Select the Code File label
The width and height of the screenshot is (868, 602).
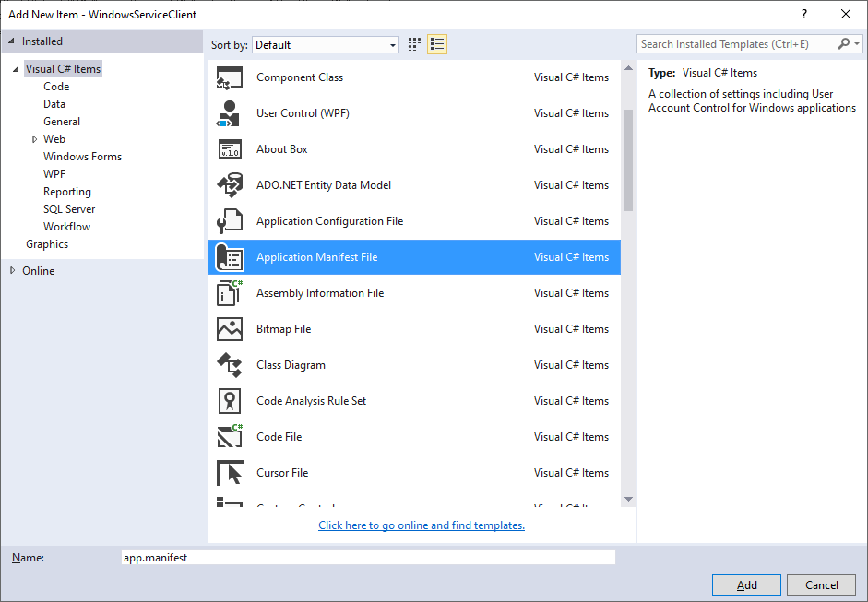point(279,437)
